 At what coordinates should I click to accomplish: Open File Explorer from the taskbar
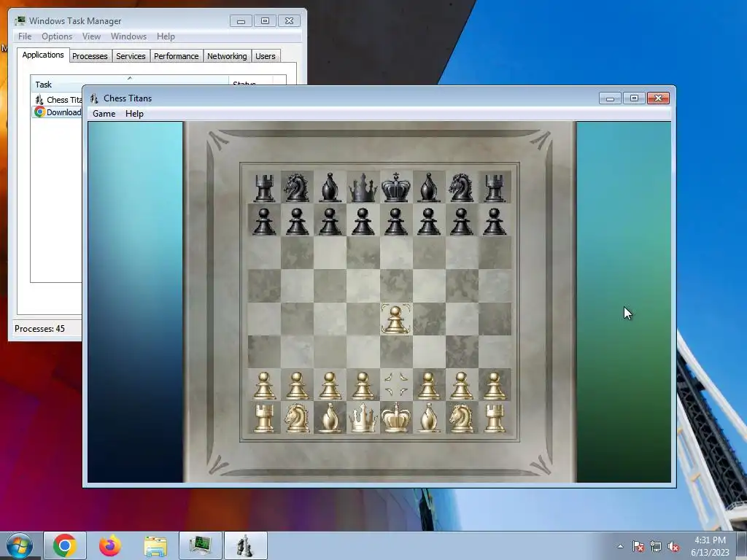click(155, 545)
